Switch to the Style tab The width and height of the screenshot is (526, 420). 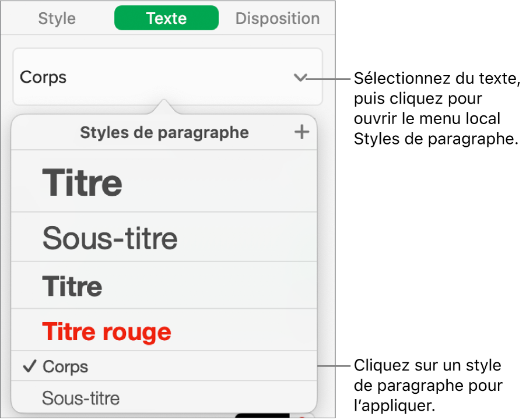tap(57, 18)
